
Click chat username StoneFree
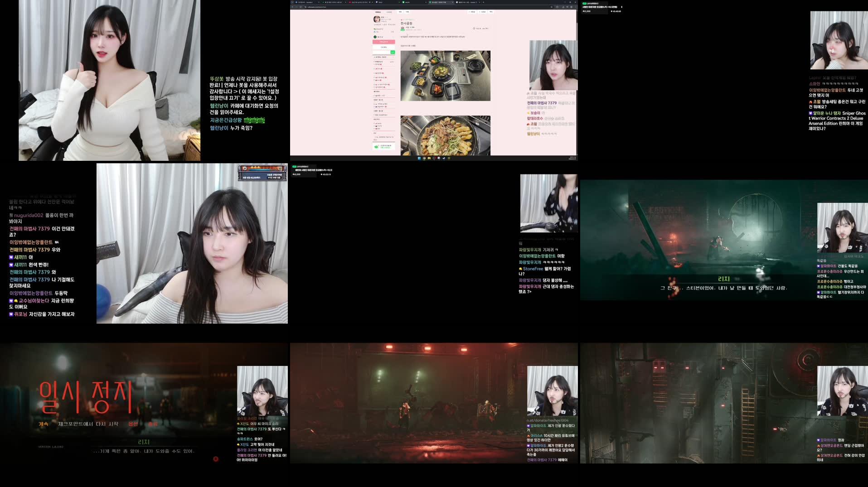tap(533, 269)
